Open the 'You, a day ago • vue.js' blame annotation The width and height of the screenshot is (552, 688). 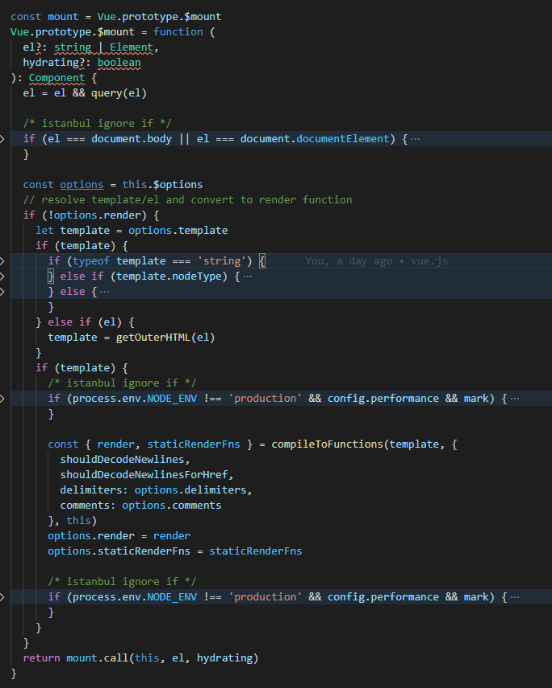(376, 261)
